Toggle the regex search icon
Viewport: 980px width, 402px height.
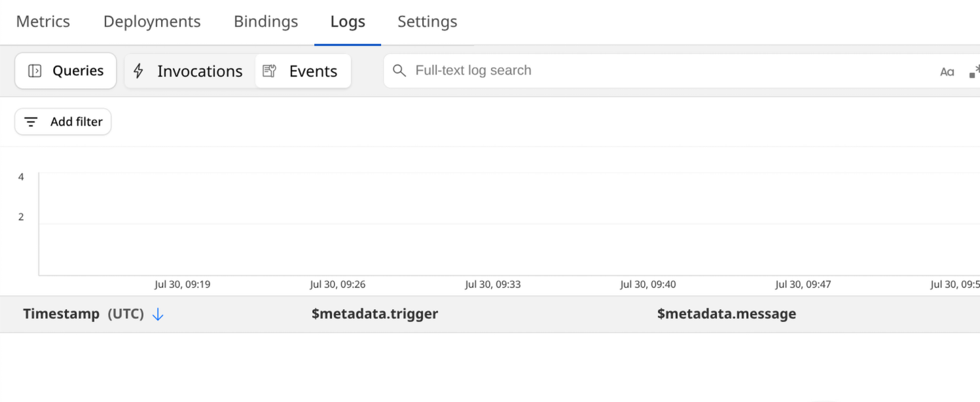pyautogui.click(x=974, y=71)
